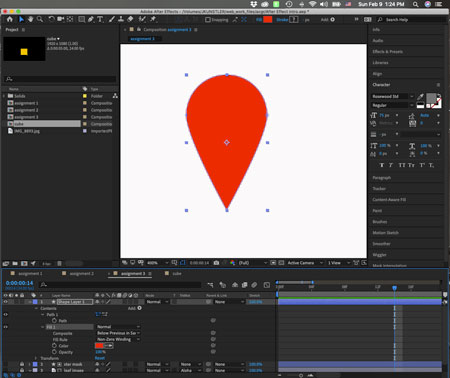Toggle the Frame Blending timeline switch

click(x=244, y=285)
